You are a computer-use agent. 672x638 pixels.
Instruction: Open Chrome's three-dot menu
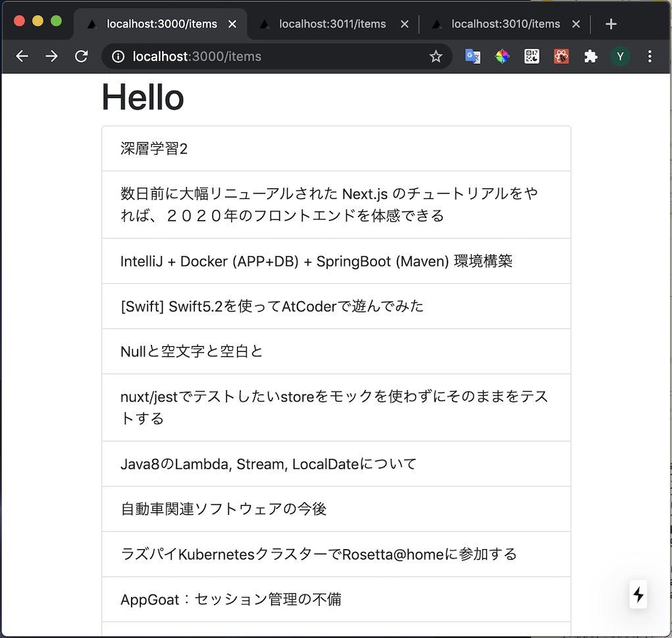coord(650,56)
